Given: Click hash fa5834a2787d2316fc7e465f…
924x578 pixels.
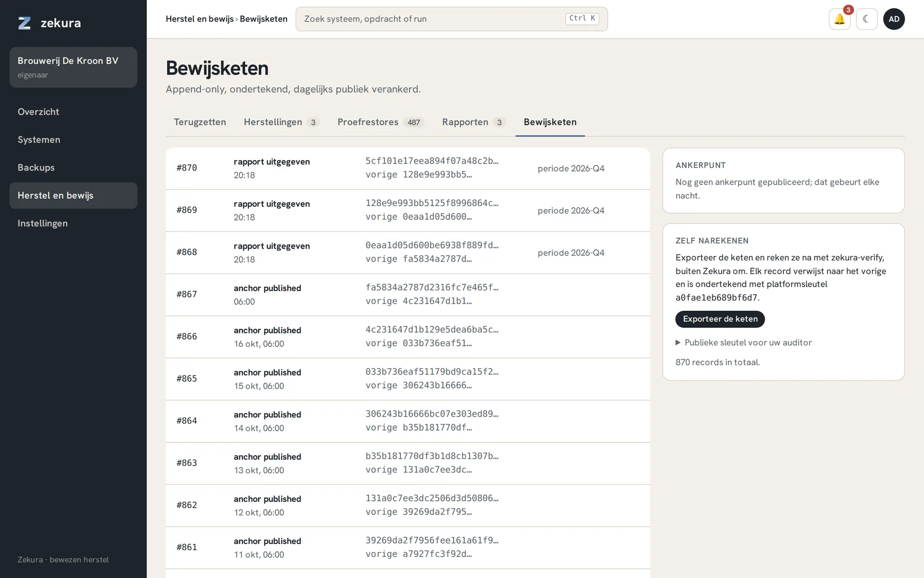Looking at the screenshot, I should pos(432,287).
